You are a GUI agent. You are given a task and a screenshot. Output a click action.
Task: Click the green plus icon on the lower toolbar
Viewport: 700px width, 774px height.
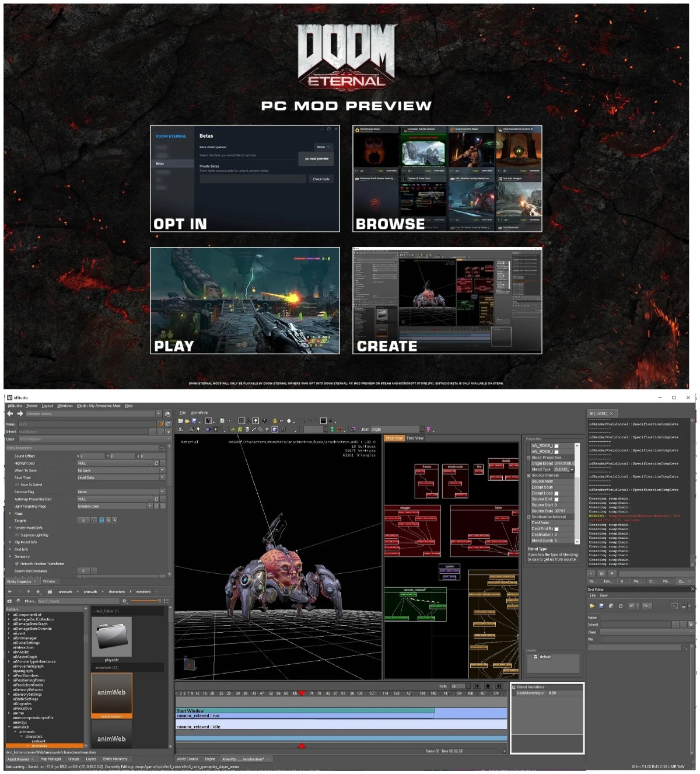(233, 429)
